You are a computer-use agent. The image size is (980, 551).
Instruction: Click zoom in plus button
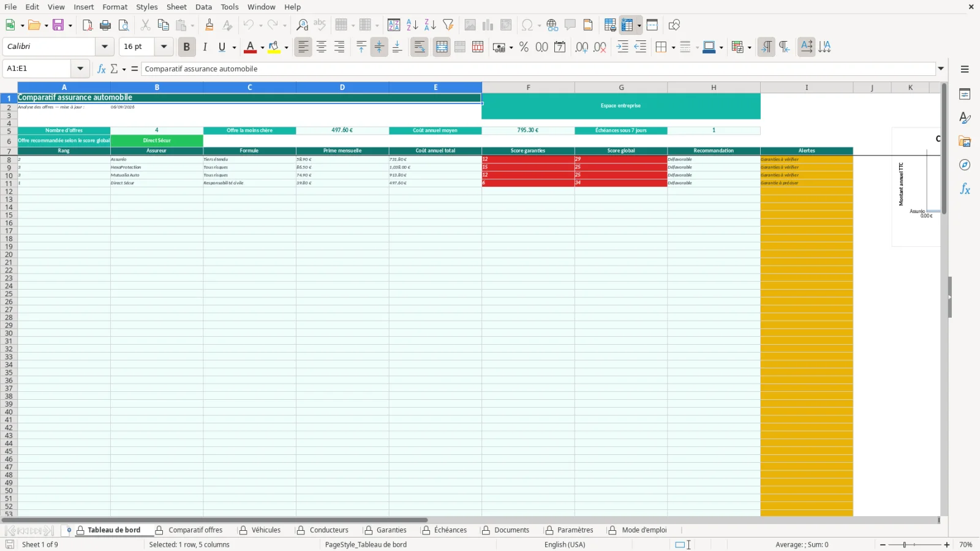click(x=947, y=545)
